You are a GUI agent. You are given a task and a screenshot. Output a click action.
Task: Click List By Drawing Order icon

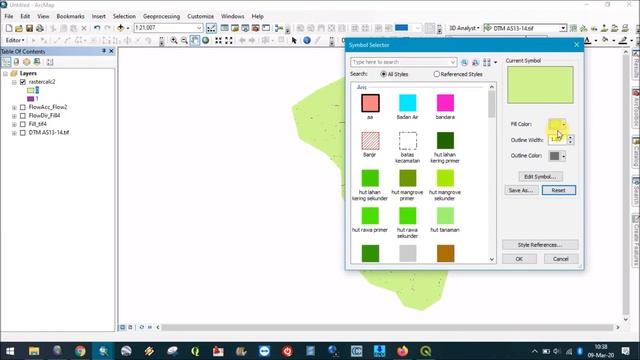[6, 62]
